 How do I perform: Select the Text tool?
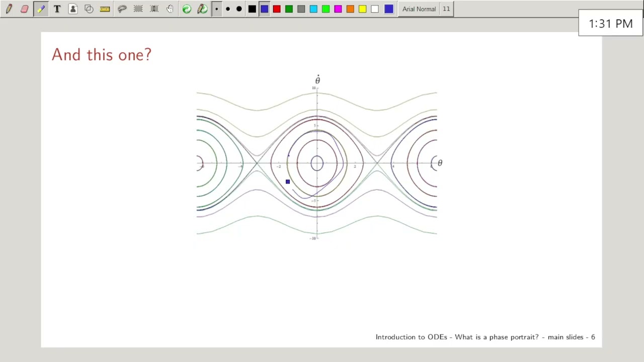coord(57,9)
